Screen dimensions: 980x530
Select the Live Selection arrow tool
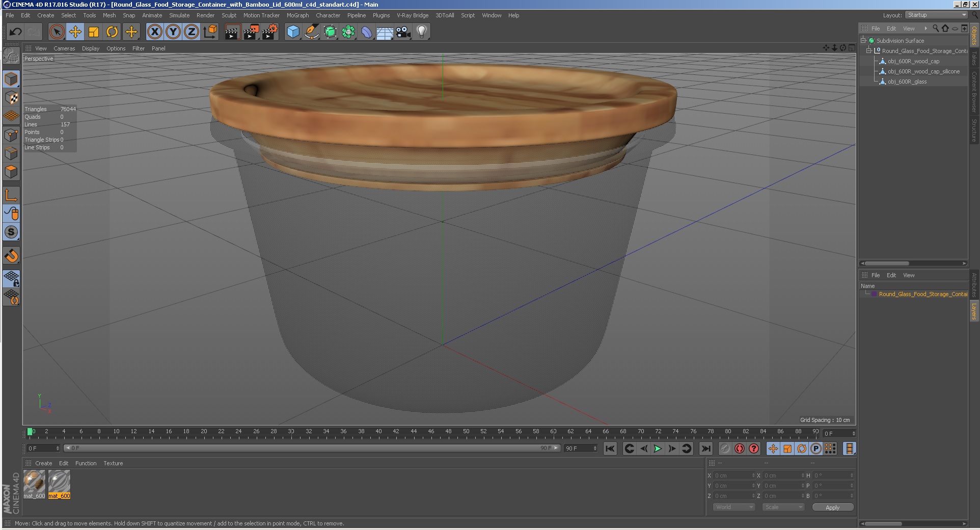tap(57, 32)
